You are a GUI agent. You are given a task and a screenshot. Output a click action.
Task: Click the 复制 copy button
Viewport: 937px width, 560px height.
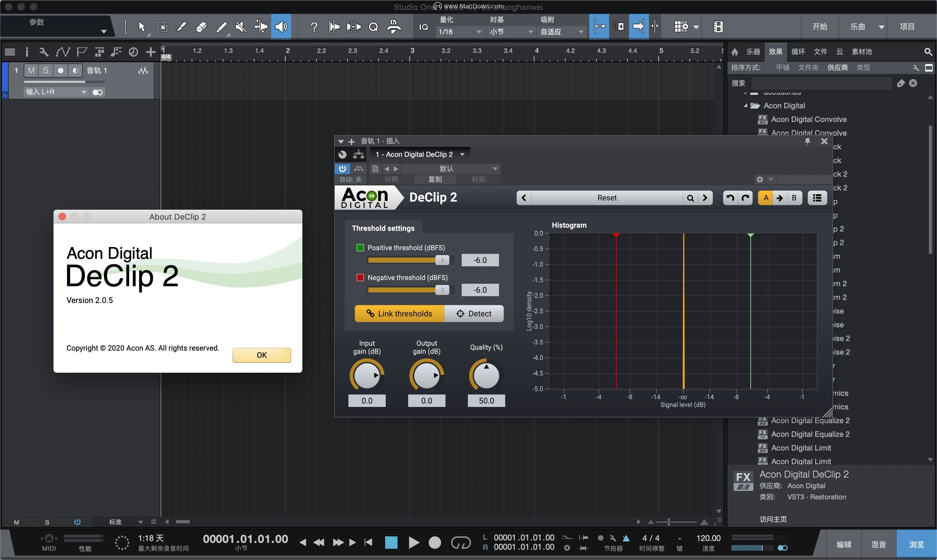pos(435,179)
